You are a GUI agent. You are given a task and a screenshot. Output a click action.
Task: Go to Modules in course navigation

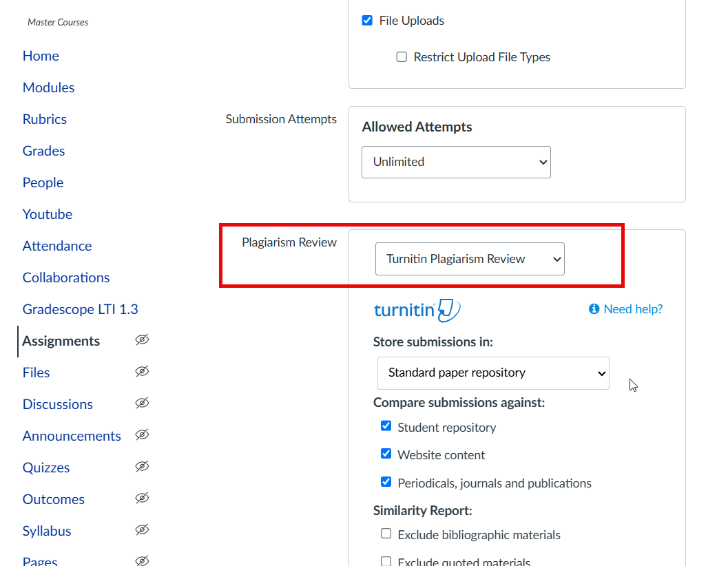click(48, 87)
